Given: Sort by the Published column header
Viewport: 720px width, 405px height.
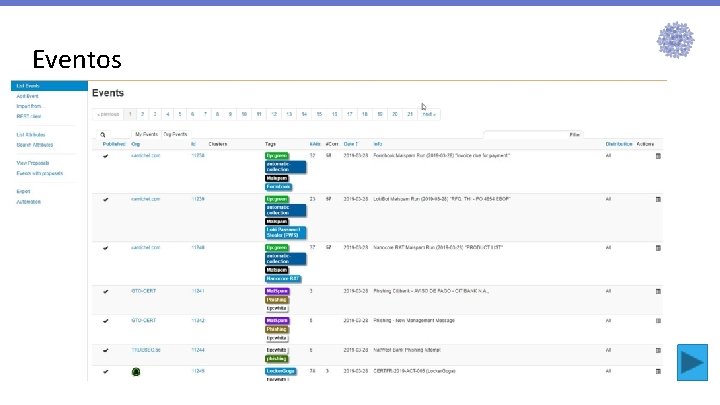Looking at the screenshot, I should (114, 144).
